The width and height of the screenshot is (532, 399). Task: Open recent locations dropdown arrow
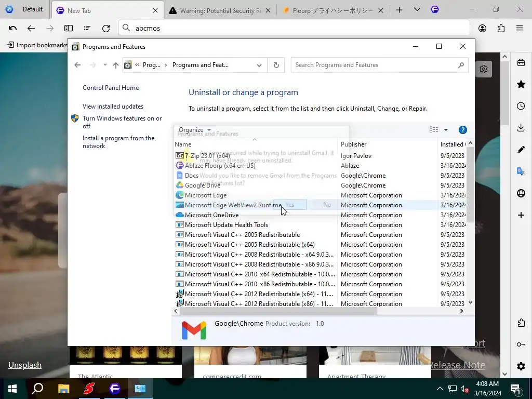[105, 65]
